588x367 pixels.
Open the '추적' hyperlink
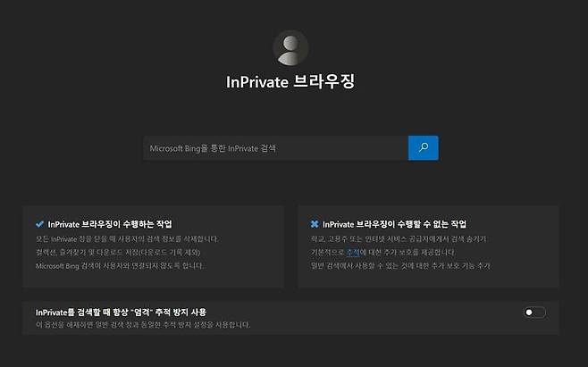pyautogui.click(x=353, y=253)
